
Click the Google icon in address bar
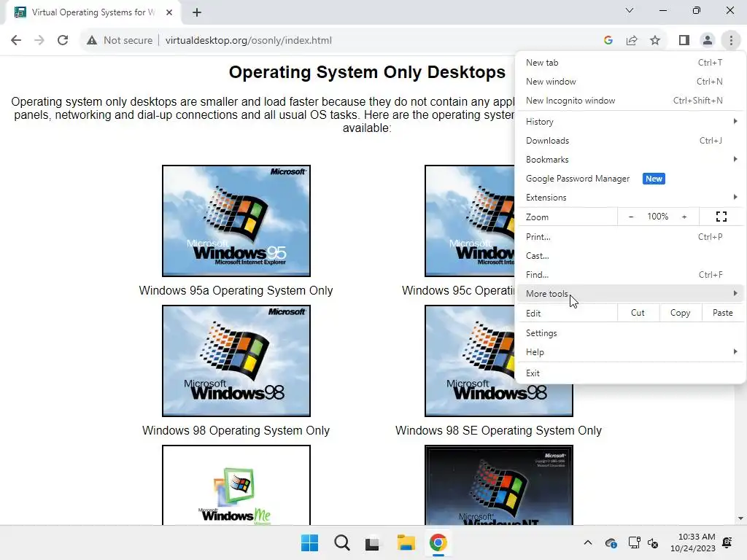pos(608,40)
